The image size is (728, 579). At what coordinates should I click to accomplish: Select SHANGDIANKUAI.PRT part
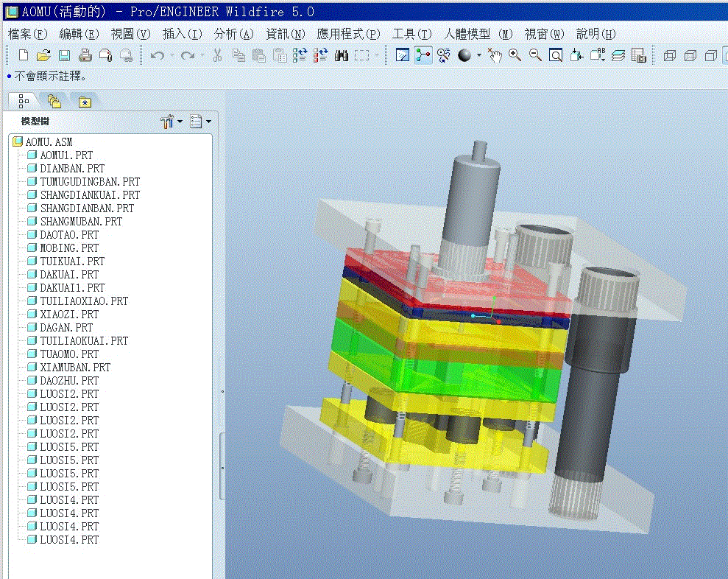click(84, 194)
